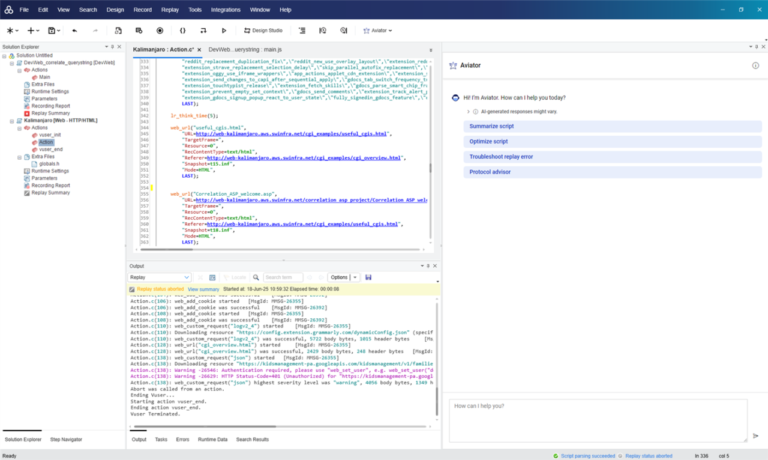This screenshot has width=768, height=460.
Task: Open the Replay menu
Action: (170, 10)
